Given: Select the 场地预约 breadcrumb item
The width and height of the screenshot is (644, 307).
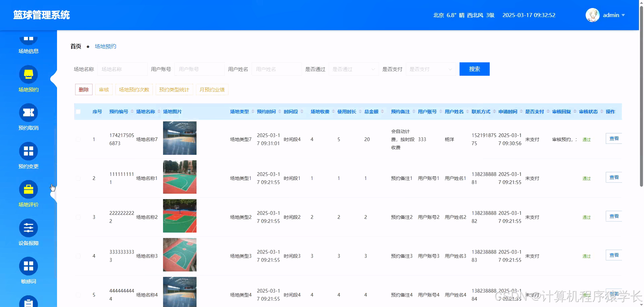Looking at the screenshot, I should [x=105, y=46].
